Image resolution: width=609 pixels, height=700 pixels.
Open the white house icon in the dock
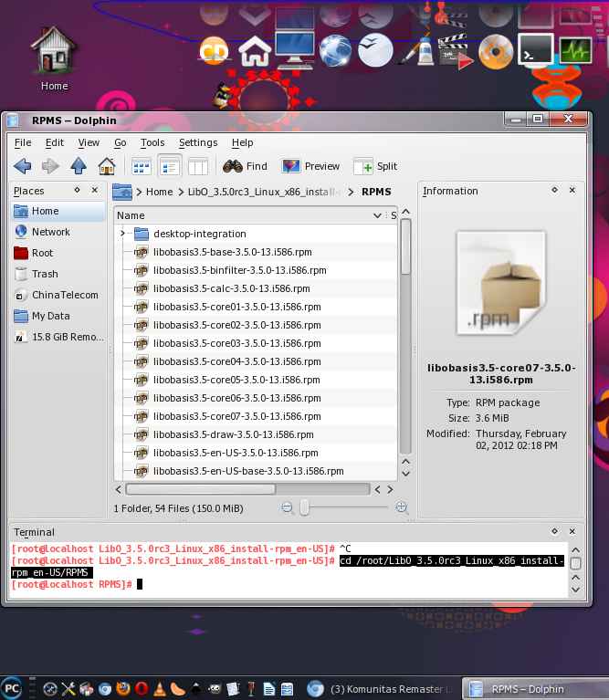click(x=255, y=52)
